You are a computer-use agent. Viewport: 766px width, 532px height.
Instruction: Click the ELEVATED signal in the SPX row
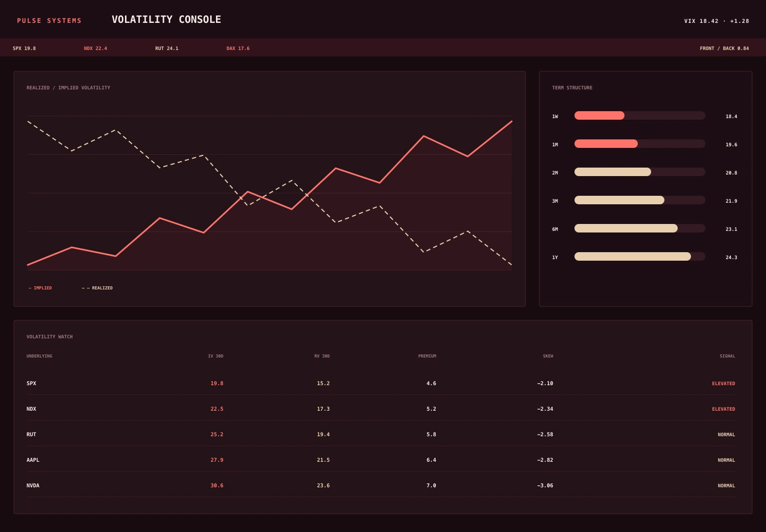pyautogui.click(x=723, y=384)
